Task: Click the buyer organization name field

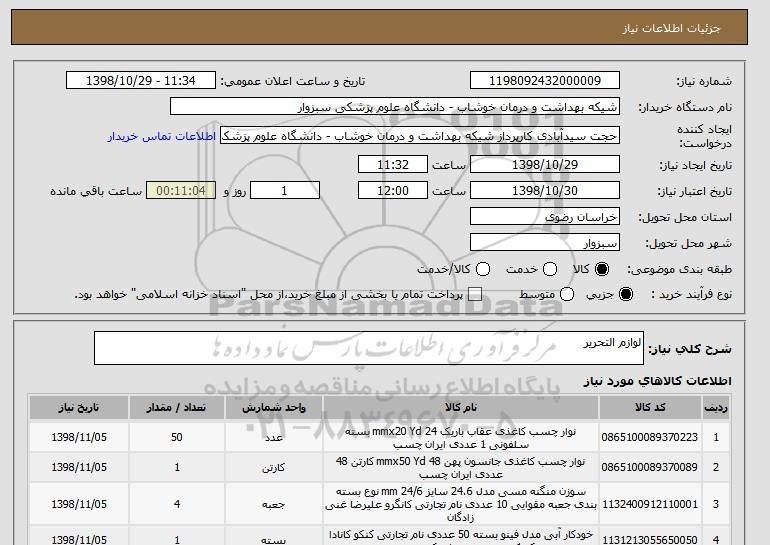Action: click(395, 107)
